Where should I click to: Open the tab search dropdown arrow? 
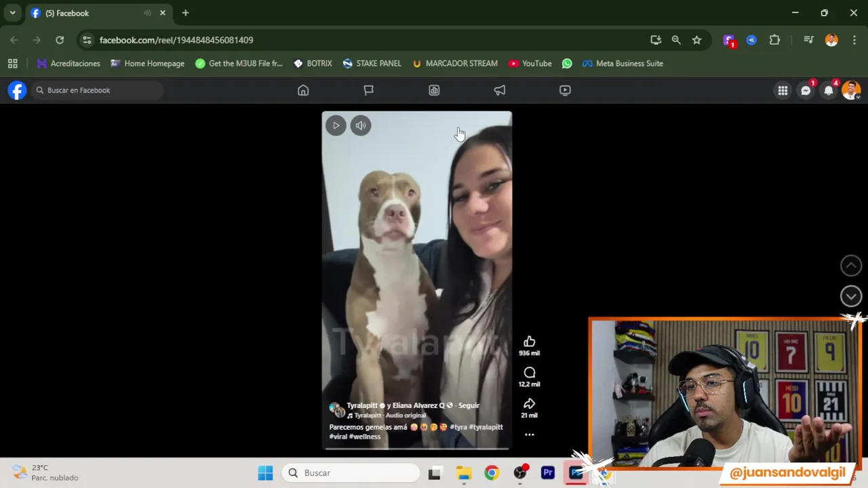click(12, 13)
